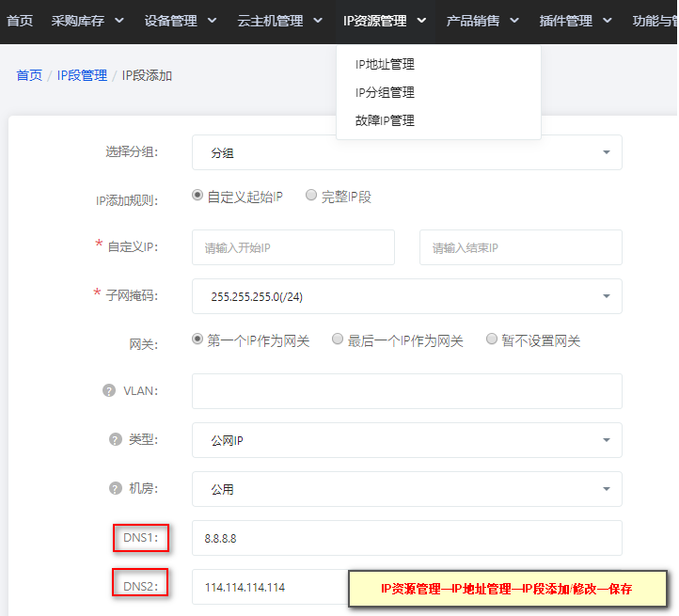Focus the 请输入开始IP field
This screenshot has width=679, height=616.
click(293, 247)
